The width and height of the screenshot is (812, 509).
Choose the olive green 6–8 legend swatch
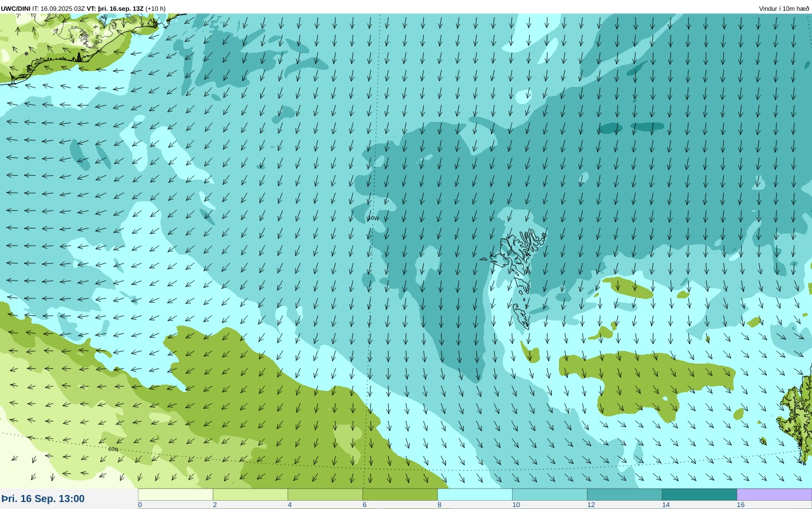[400, 494]
